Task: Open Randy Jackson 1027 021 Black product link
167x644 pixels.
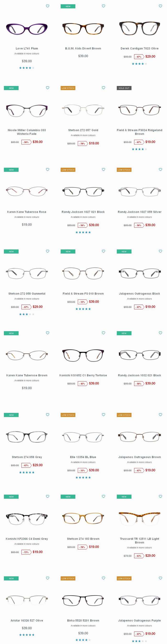Action: coord(83,212)
